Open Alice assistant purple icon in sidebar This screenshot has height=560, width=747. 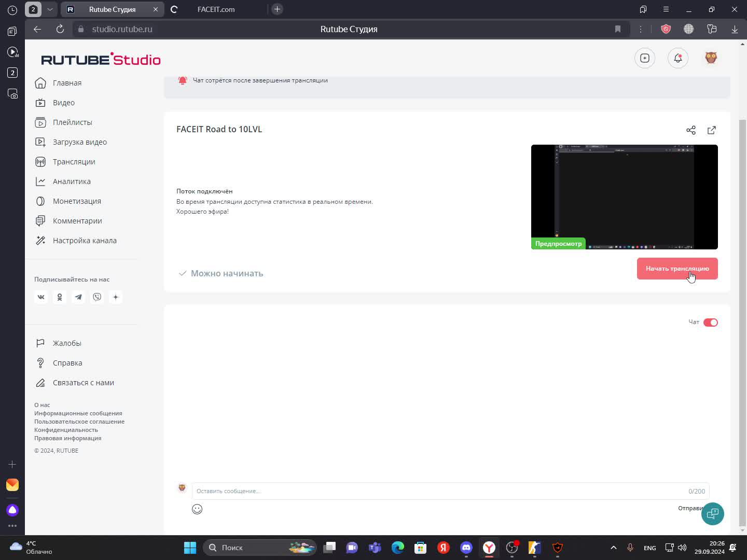(x=12, y=510)
